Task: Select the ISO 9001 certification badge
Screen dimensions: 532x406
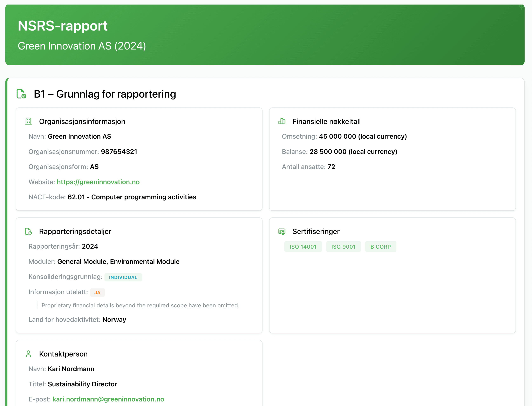Action: pyautogui.click(x=343, y=246)
